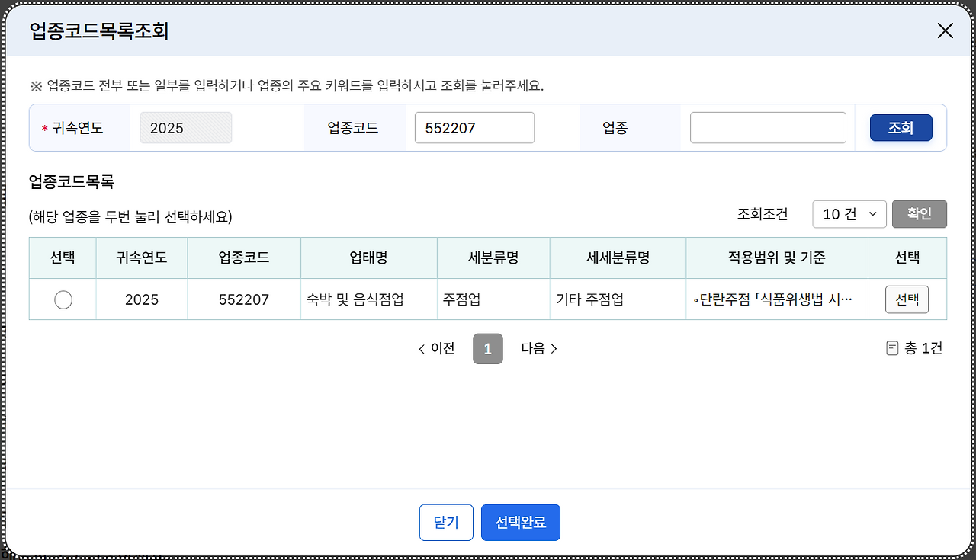Click the 세세분류명 column header
Image resolution: width=976 pixels, height=560 pixels.
(x=618, y=258)
